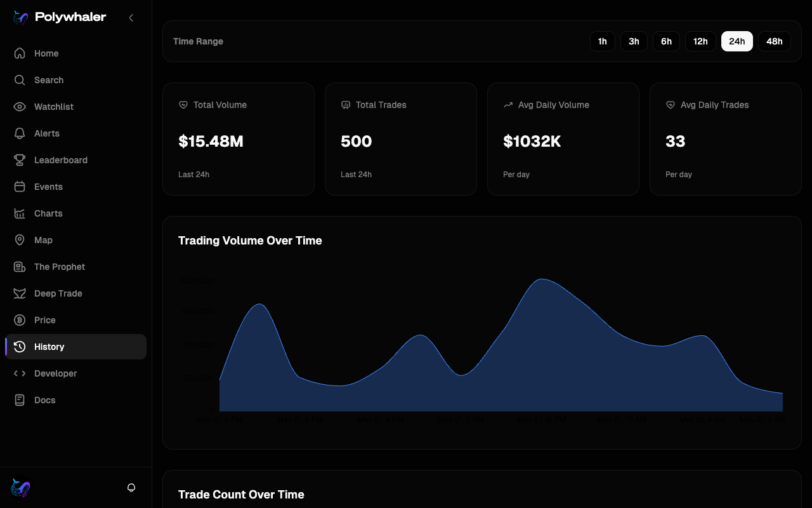Image resolution: width=812 pixels, height=508 pixels.
Task: Open the Watchlist eye icon
Action: pyautogui.click(x=20, y=107)
